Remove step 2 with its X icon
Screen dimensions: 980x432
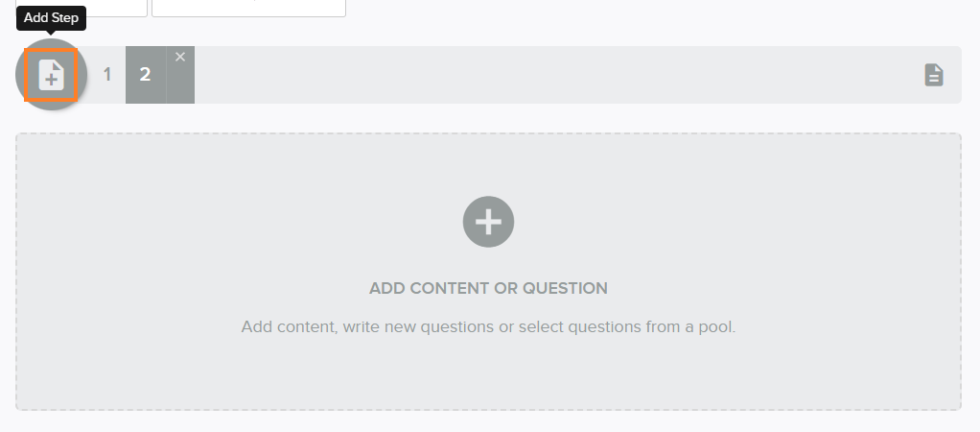click(180, 57)
